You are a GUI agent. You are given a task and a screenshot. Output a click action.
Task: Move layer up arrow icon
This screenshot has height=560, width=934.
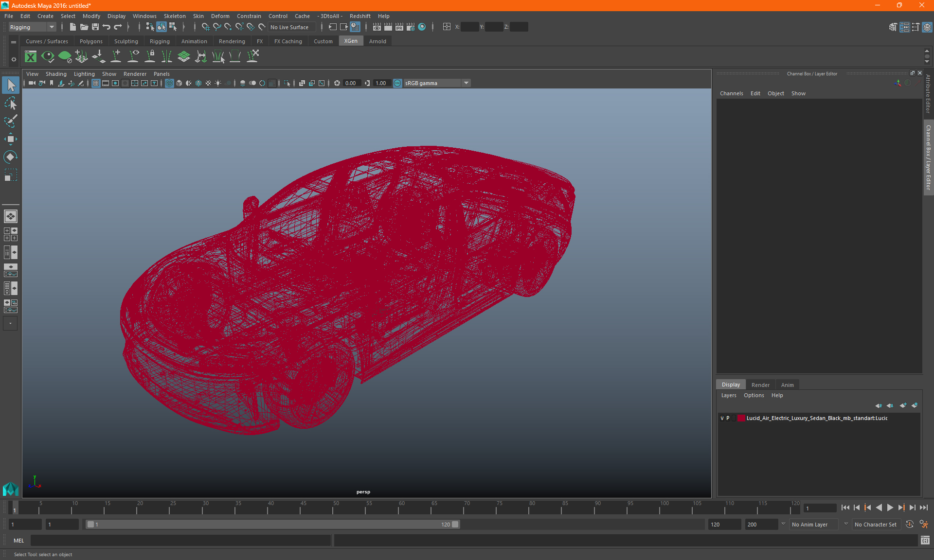(879, 405)
